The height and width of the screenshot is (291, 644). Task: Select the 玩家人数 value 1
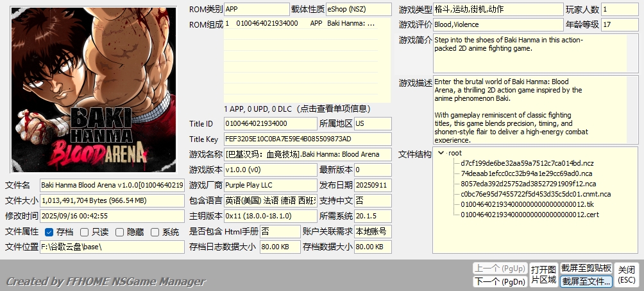[620, 9]
